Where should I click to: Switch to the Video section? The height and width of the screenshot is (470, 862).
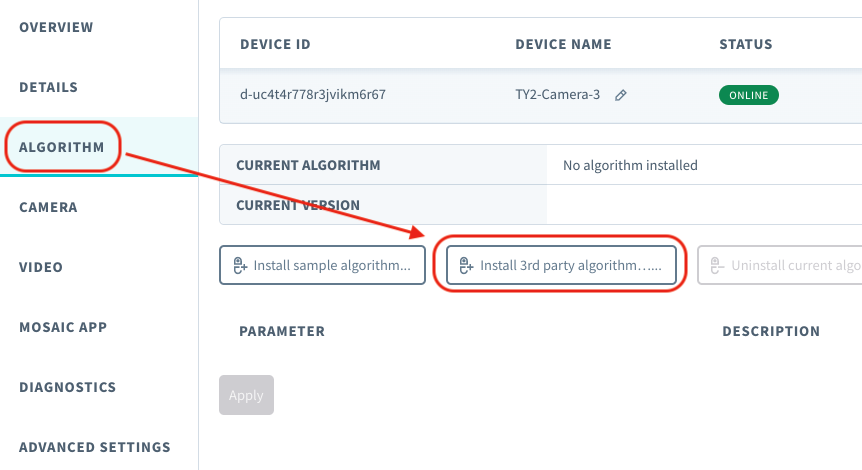(41, 267)
